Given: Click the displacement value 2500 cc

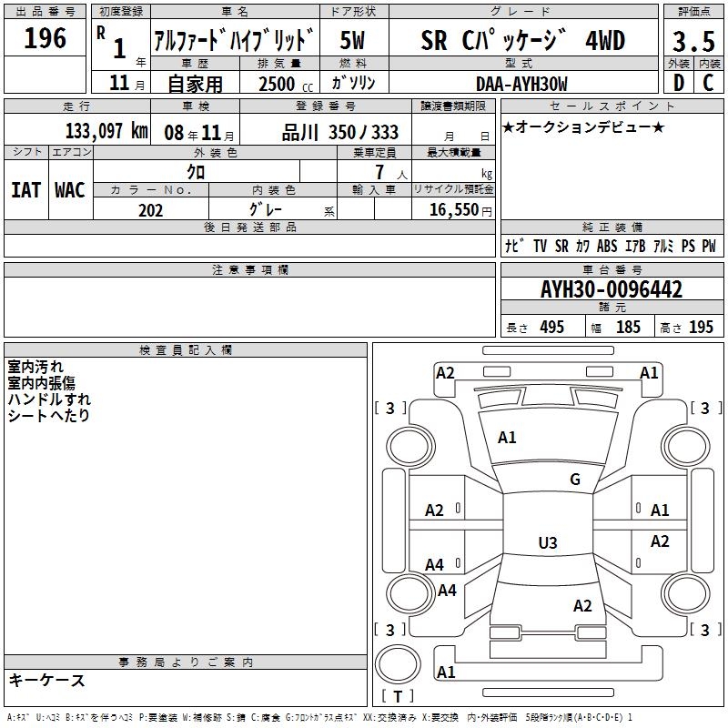Looking at the screenshot, I should [286, 84].
